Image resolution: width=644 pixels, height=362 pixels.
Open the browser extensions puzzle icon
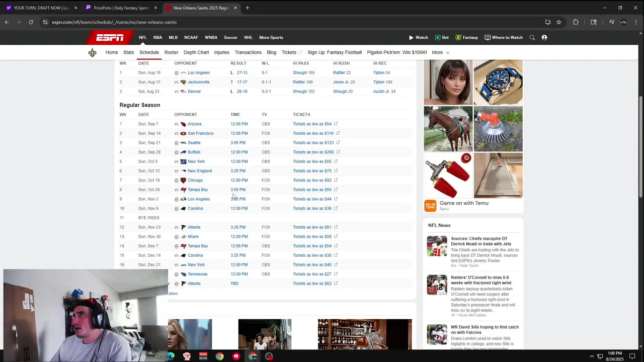(x=576, y=22)
